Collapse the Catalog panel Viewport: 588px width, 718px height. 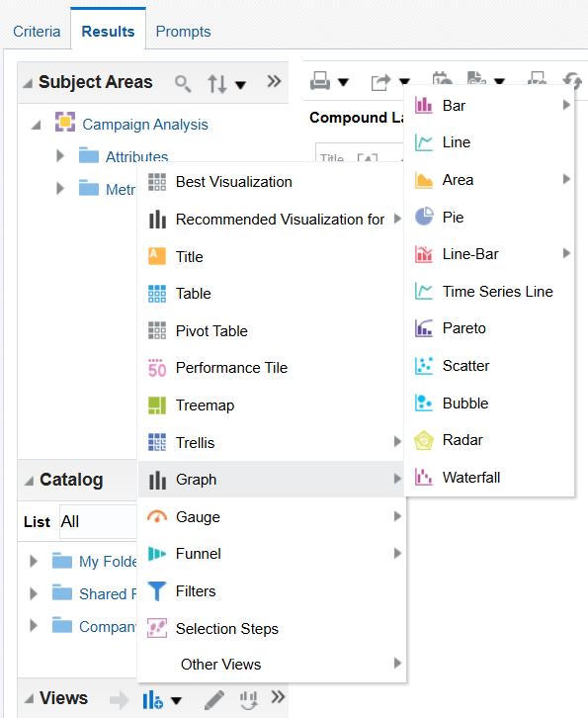[x=29, y=481]
